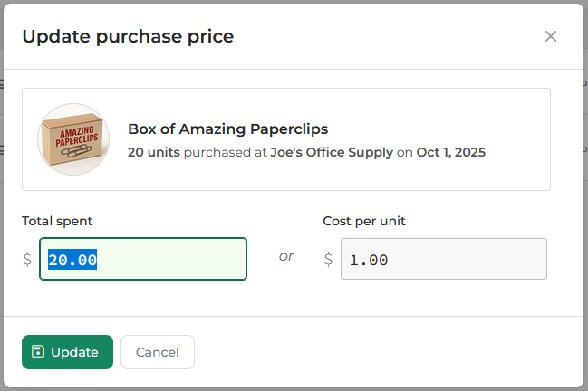Click the "20 units" quantity text
Image resolution: width=588 pixels, height=391 pixels.
pyautogui.click(x=154, y=152)
